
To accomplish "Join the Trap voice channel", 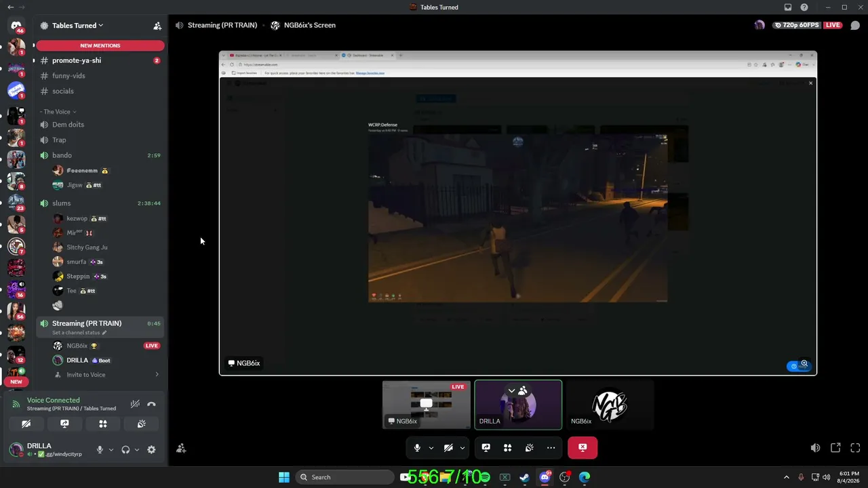I will click(x=100, y=140).
